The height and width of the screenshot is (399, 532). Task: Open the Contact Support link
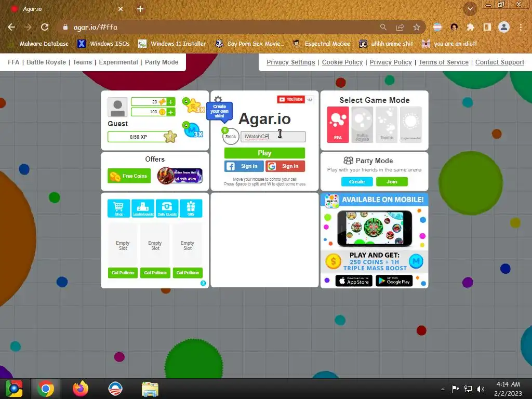[x=500, y=62]
